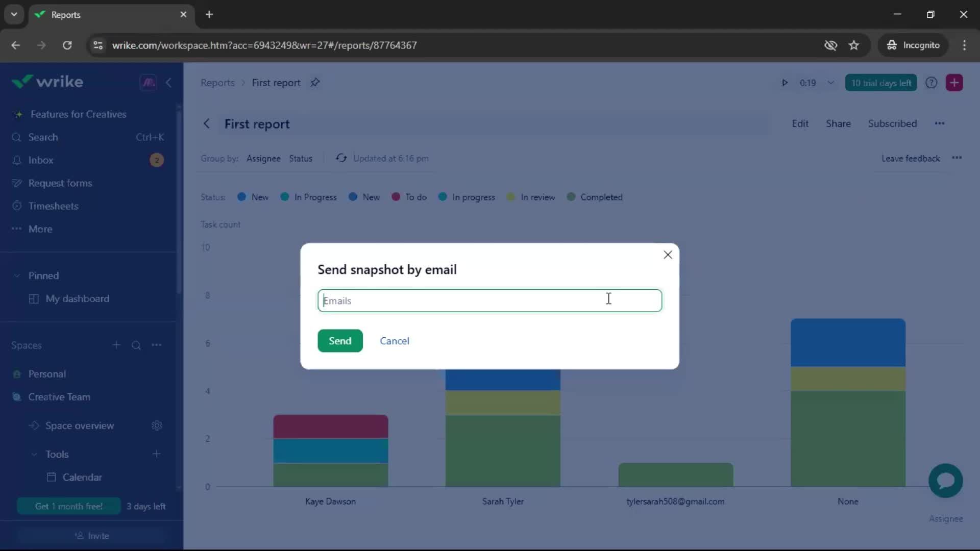Open Space overview
The height and width of the screenshot is (551, 980).
pos(80,425)
